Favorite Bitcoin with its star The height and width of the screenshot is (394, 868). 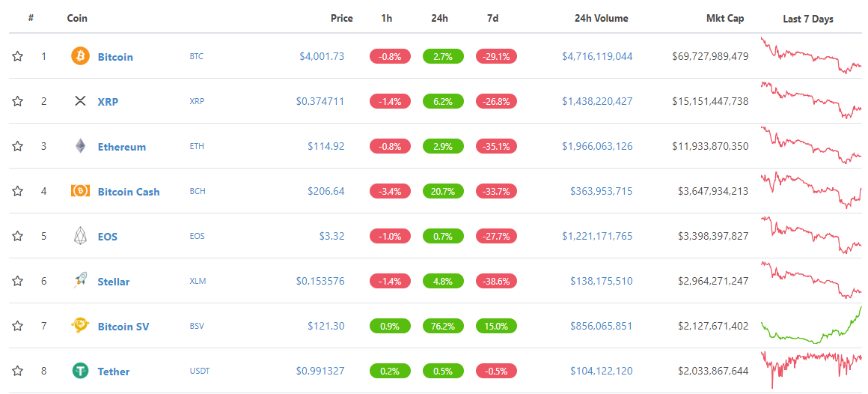click(x=18, y=56)
